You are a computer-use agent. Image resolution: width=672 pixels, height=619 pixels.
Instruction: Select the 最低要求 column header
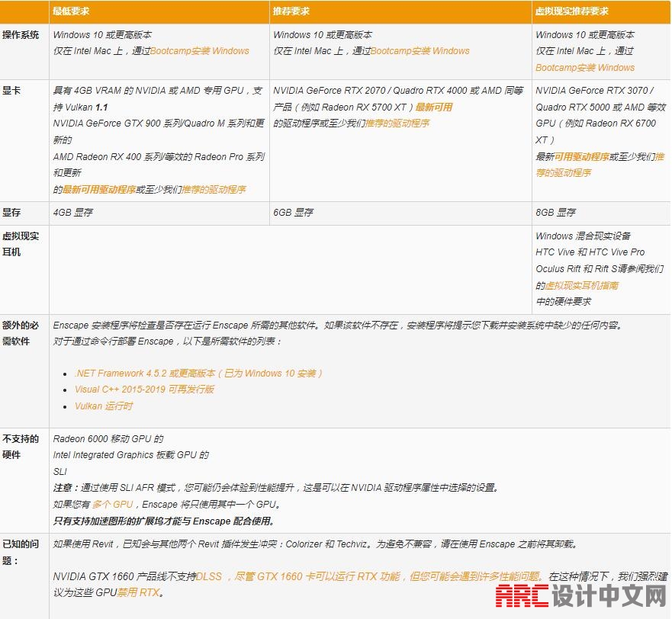pyautogui.click(x=69, y=11)
